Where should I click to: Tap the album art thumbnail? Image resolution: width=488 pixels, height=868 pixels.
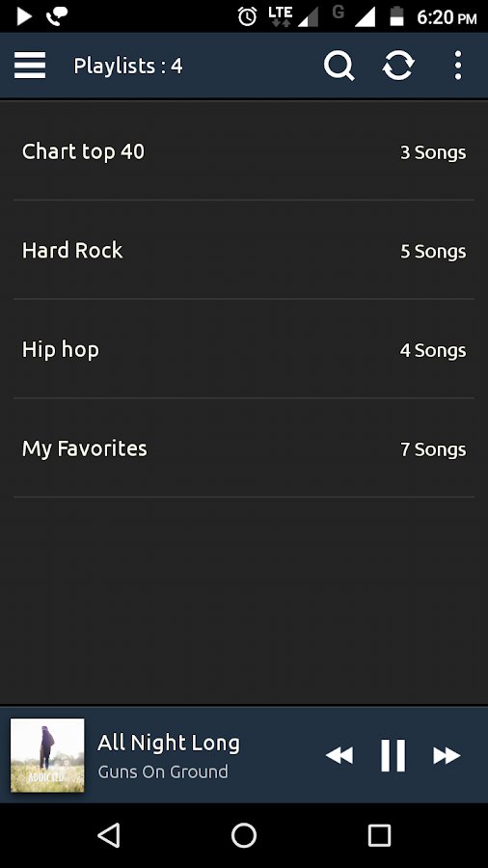click(47, 755)
